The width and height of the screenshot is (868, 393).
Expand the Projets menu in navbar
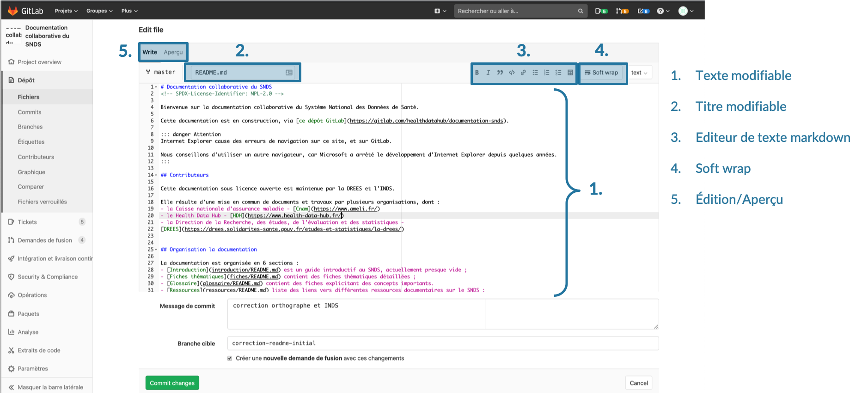point(66,11)
